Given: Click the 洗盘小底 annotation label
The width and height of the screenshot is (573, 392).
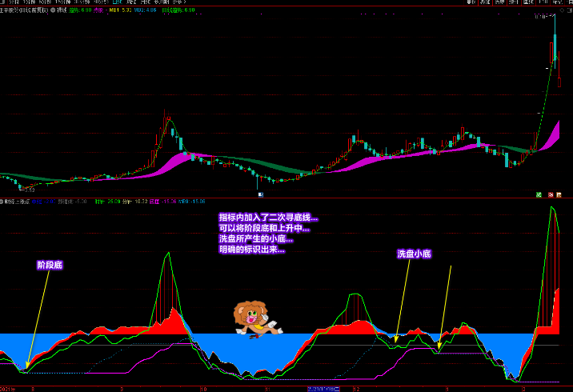Looking at the screenshot, I should (415, 254).
